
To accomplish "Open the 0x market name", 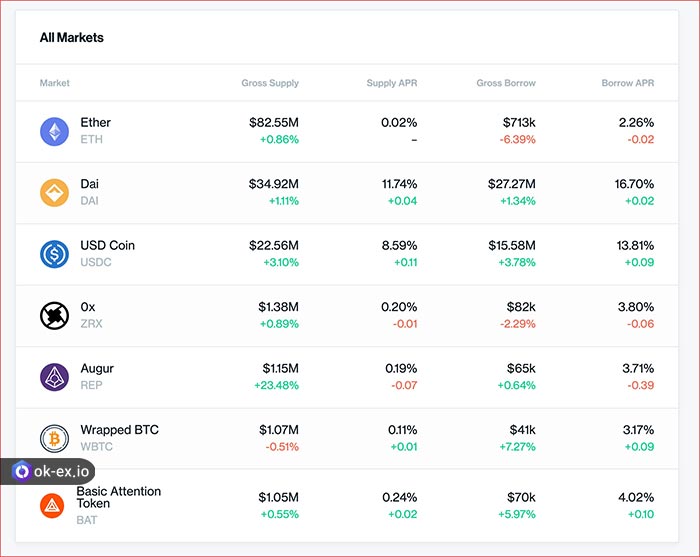I will tap(88, 307).
